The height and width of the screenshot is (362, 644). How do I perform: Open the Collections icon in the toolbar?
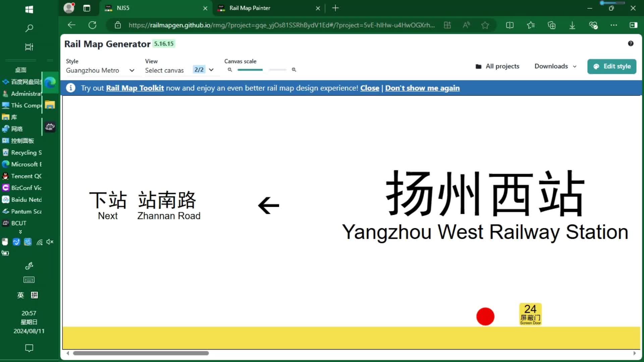coord(552,25)
